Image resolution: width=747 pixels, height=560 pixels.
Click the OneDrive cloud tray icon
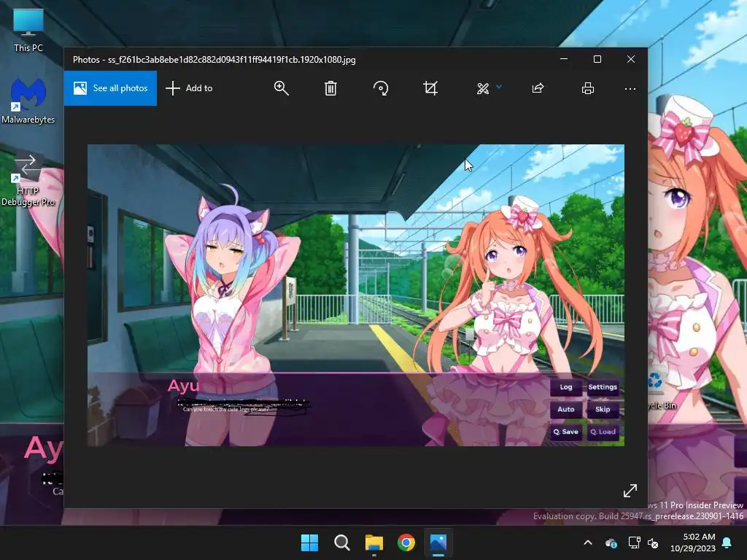coord(611,542)
